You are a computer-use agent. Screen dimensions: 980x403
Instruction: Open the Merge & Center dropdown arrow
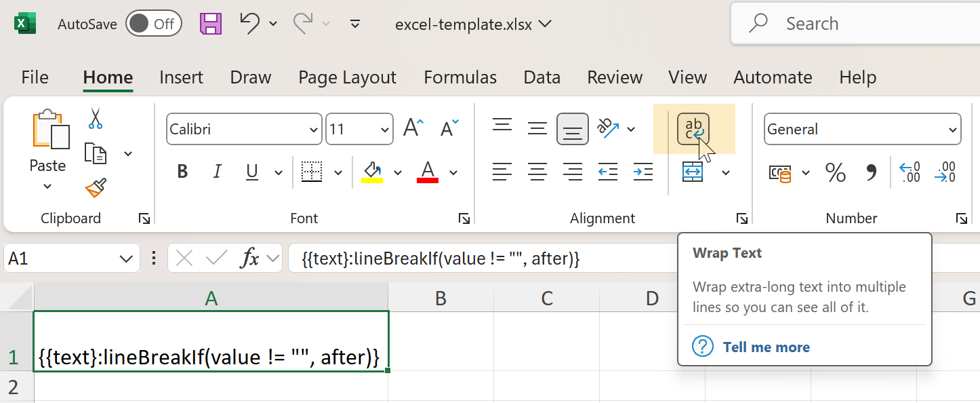pos(726,173)
